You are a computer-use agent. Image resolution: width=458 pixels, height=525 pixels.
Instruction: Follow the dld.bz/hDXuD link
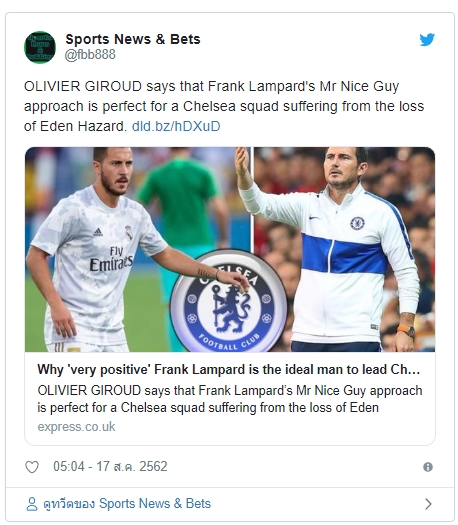176,127
